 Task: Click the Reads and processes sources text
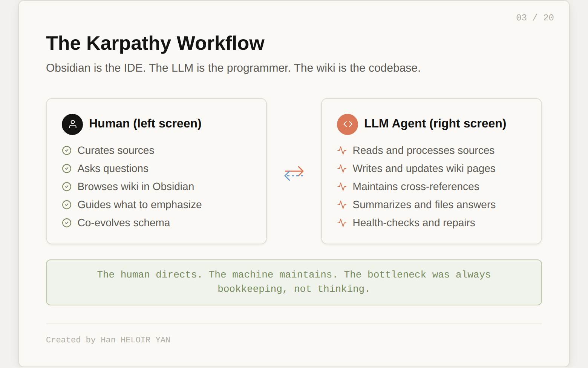423,150
